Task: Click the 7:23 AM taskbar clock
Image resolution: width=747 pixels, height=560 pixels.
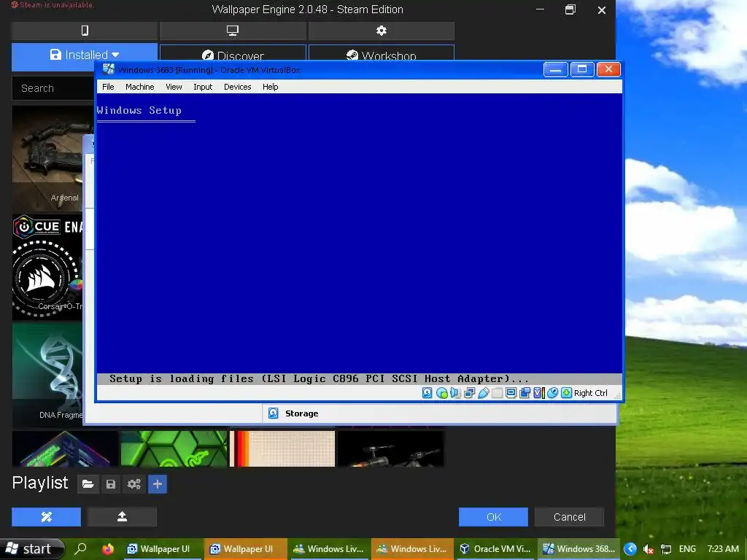Action: (x=723, y=549)
